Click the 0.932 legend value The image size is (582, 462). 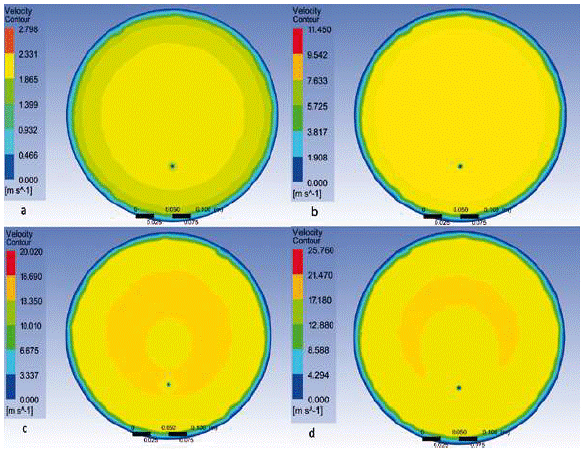(29, 130)
